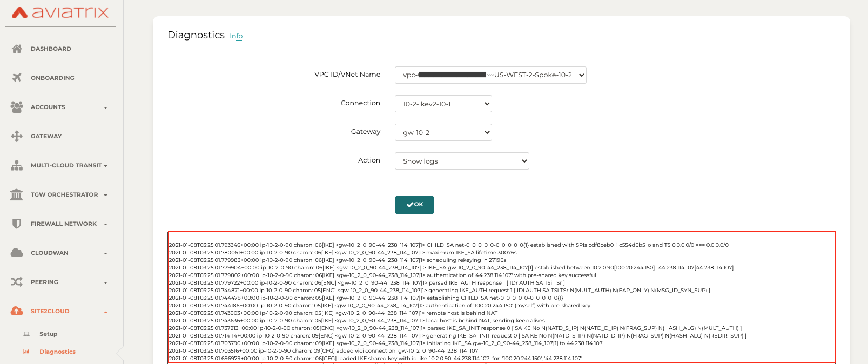This screenshot has height=364, width=868.
Task: Click the OK button
Action: 414,205
